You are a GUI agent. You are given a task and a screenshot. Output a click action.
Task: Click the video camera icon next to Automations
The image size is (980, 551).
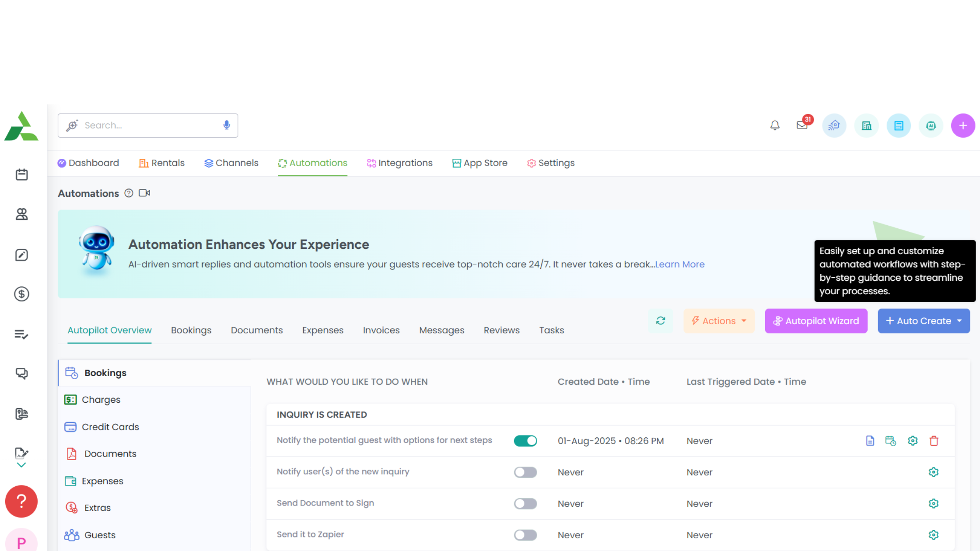coord(144,193)
